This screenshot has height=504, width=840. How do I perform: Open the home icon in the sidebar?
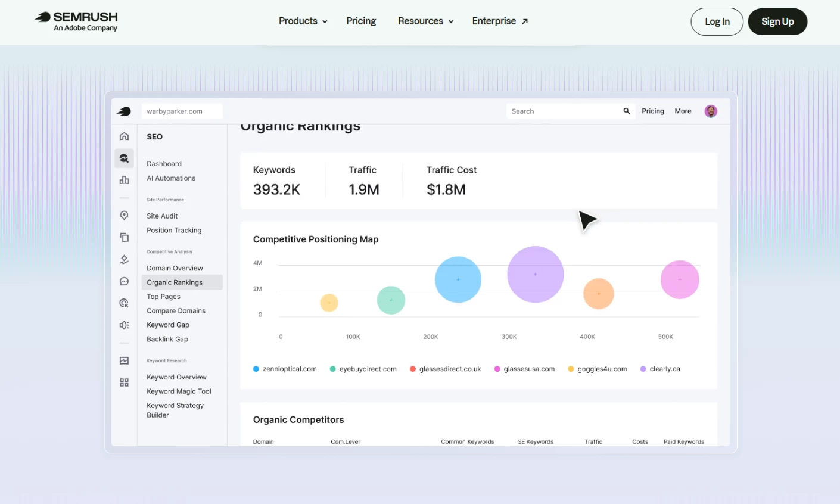(x=124, y=136)
